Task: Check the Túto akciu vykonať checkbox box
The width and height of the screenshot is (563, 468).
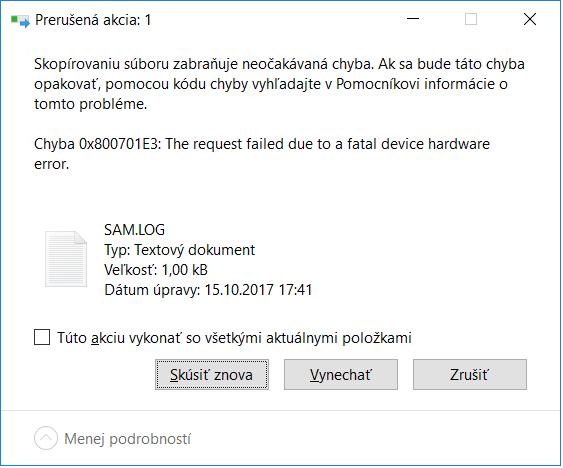Action: [x=42, y=337]
